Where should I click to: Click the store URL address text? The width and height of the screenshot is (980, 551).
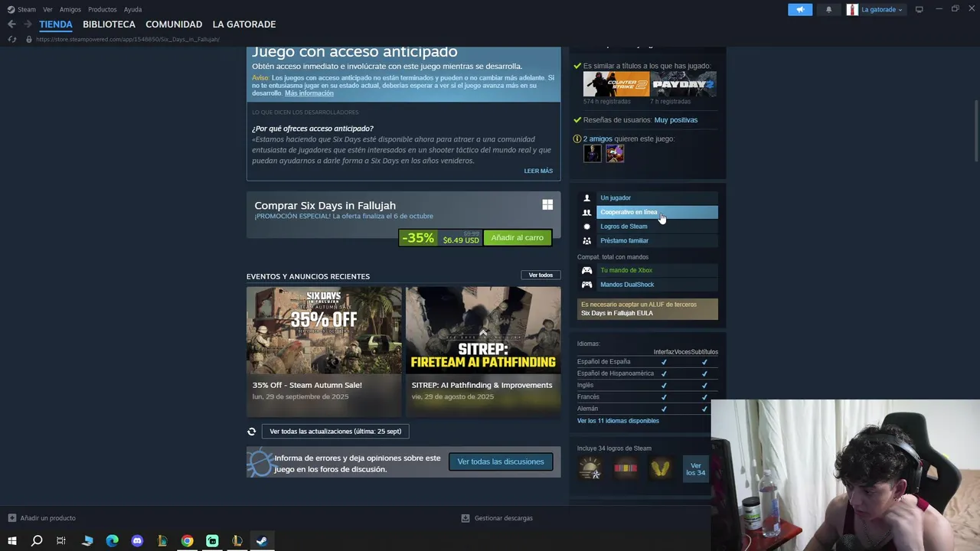coord(128,39)
